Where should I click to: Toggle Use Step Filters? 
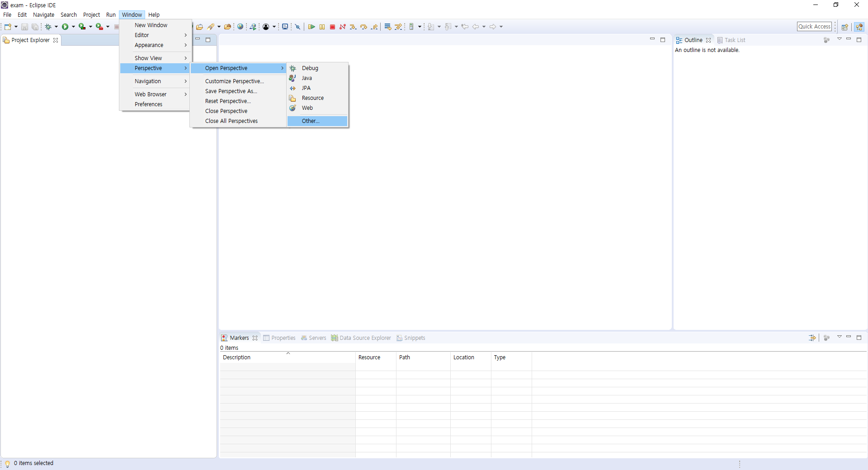click(x=398, y=27)
